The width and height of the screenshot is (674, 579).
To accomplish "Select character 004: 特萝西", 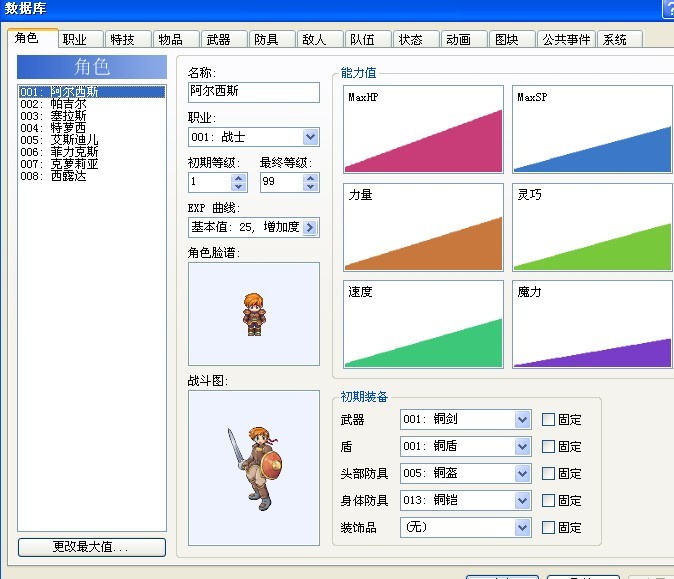I will point(92,128).
